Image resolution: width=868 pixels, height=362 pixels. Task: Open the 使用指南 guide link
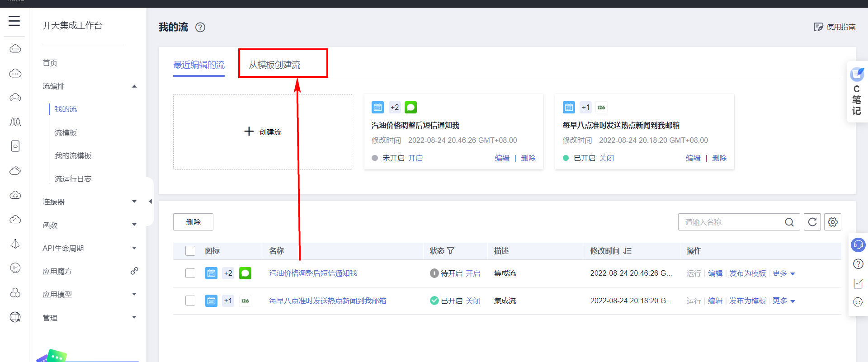(x=835, y=27)
